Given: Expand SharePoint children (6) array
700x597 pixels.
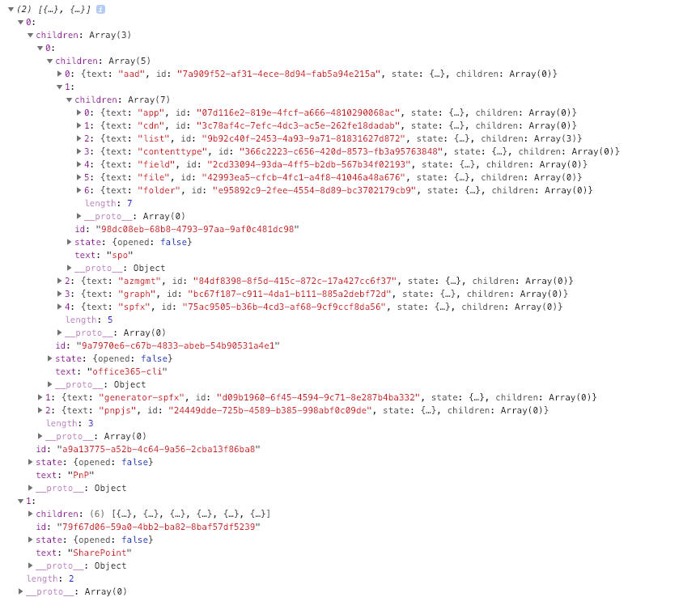Looking at the screenshot, I should pyautogui.click(x=31, y=514).
